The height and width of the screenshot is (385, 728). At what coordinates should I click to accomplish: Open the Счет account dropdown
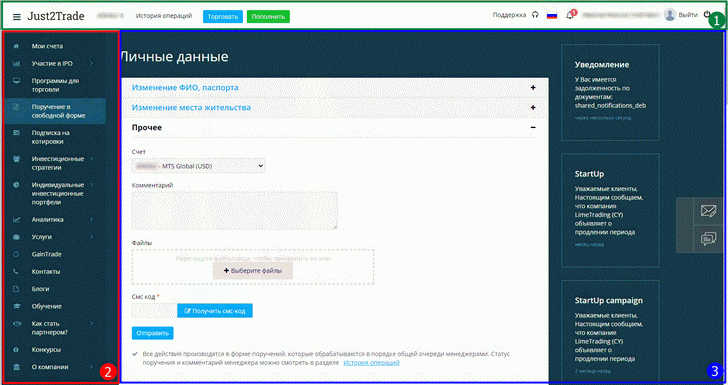point(198,166)
